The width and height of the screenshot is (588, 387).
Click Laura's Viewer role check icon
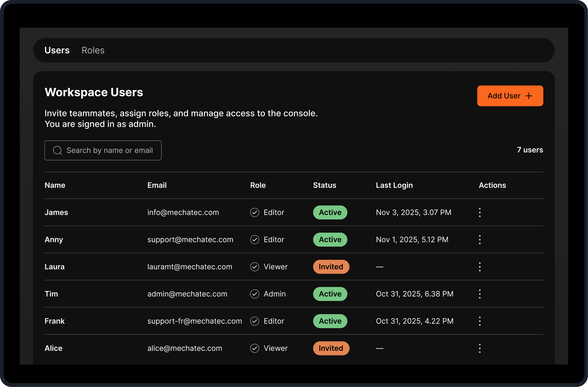(x=254, y=267)
